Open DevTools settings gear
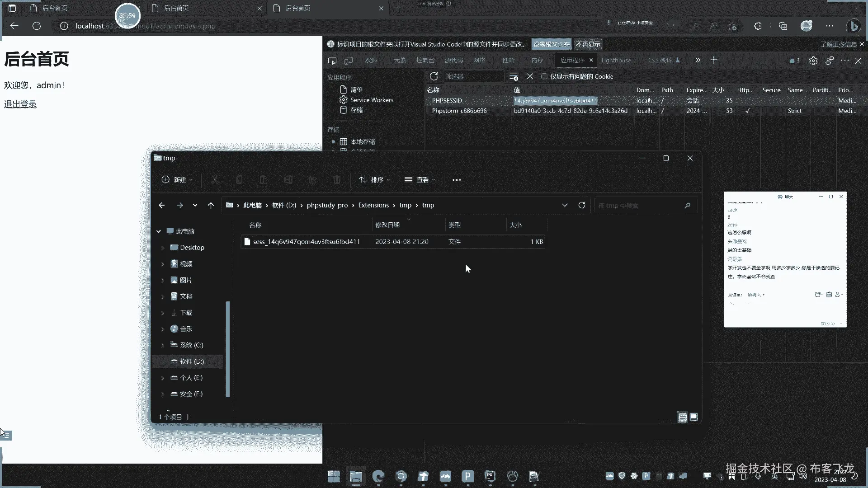The width and height of the screenshot is (868, 488). point(813,61)
